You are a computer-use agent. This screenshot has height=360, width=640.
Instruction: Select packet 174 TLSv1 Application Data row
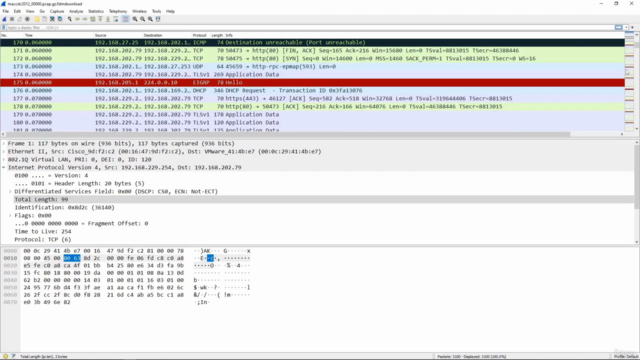(x=312, y=75)
